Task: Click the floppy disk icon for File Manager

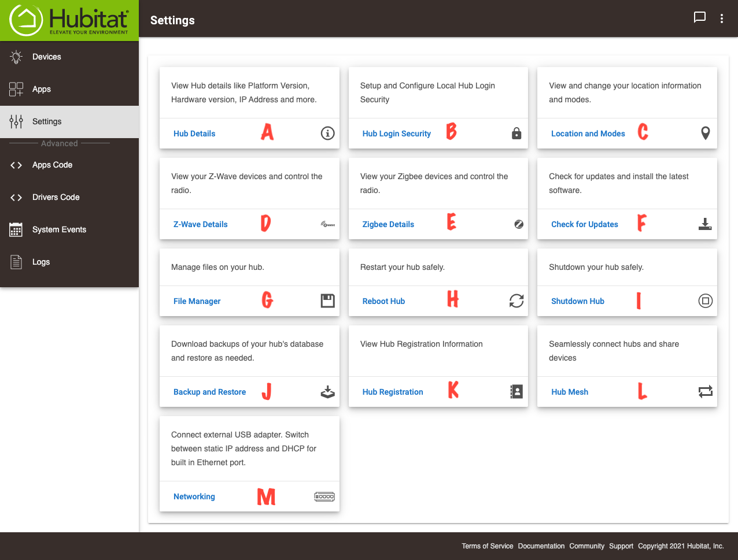Action: 327,301
